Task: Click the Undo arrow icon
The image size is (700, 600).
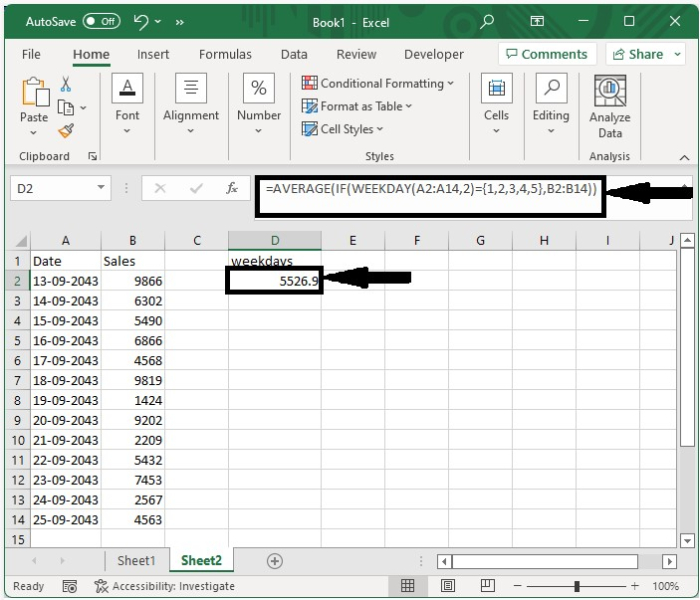Action: click(141, 21)
